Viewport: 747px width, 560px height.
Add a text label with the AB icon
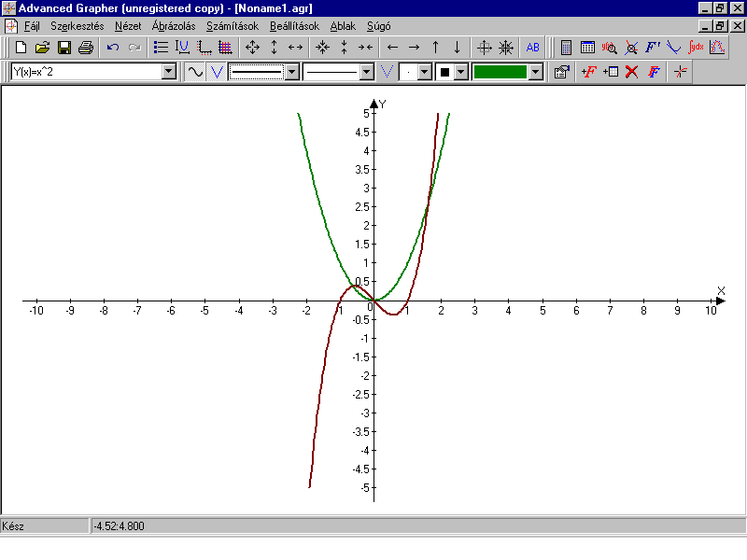click(532, 48)
